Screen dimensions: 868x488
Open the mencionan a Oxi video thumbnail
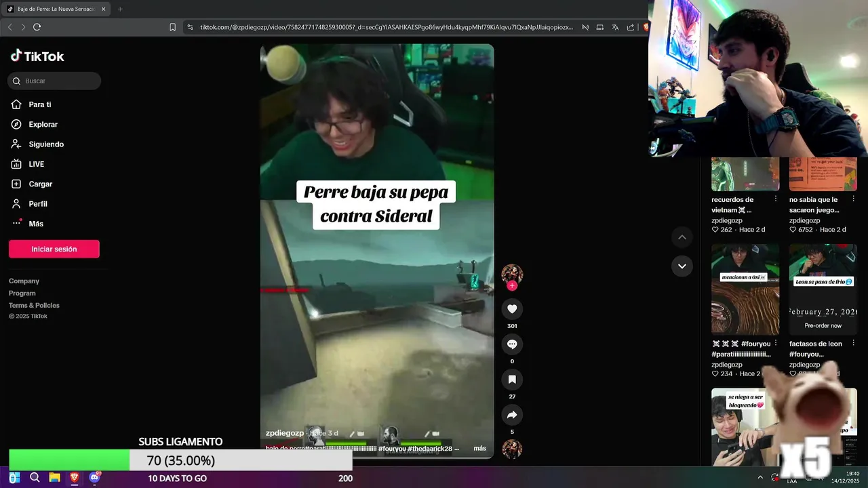coord(745,289)
